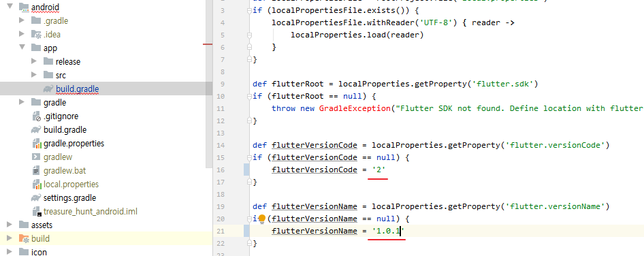Image resolution: width=644 pixels, height=256 pixels.
Task: Click line number 16 in the gutter
Action: coord(221,170)
